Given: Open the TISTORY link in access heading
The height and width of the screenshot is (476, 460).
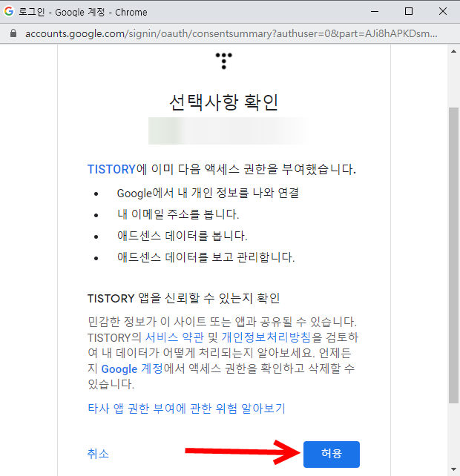Looking at the screenshot, I should (x=111, y=169).
